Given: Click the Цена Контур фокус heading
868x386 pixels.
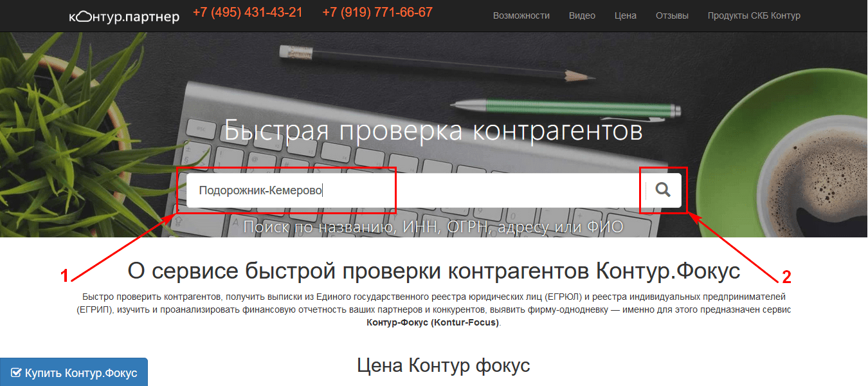Looking at the screenshot, I should 444,365.
